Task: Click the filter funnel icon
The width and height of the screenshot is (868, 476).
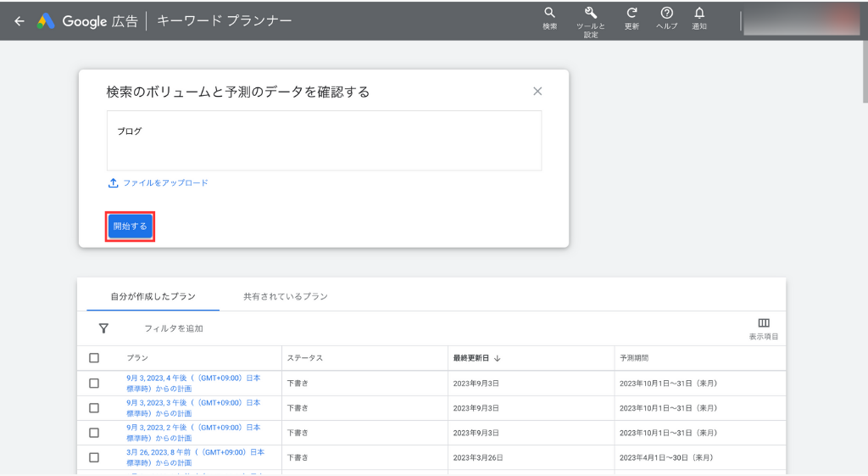Action: pyautogui.click(x=103, y=328)
